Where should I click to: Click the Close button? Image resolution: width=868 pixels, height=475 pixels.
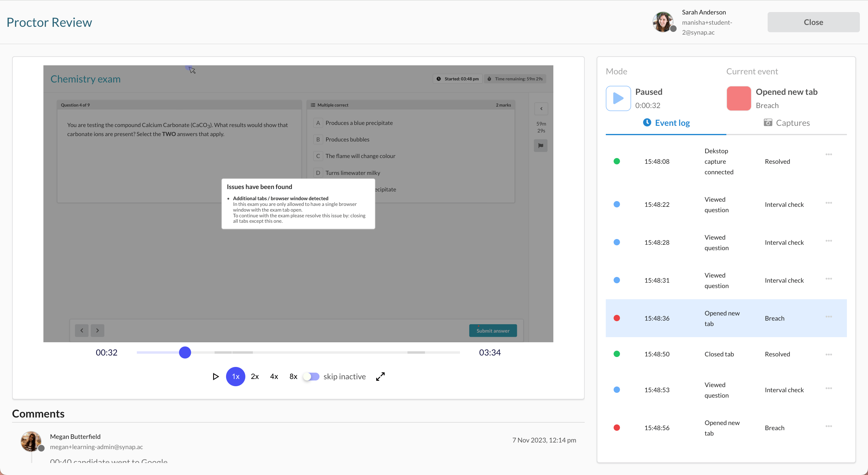click(813, 22)
